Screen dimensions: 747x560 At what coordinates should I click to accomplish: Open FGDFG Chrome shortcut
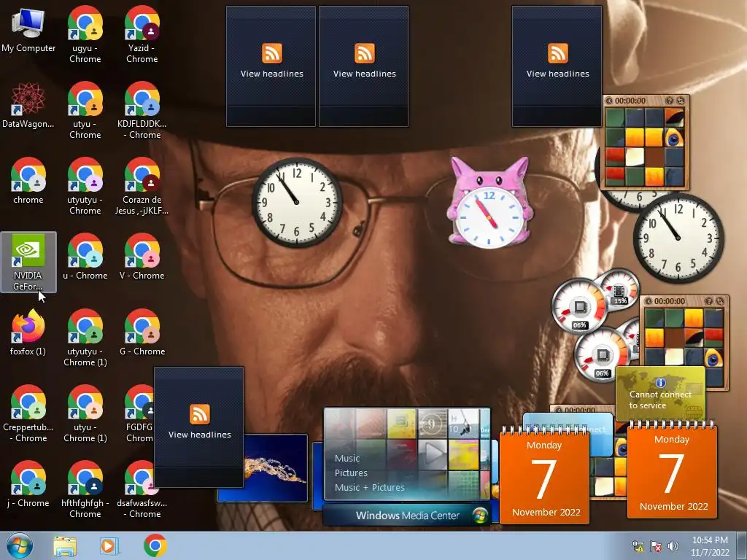(x=139, y=413)
